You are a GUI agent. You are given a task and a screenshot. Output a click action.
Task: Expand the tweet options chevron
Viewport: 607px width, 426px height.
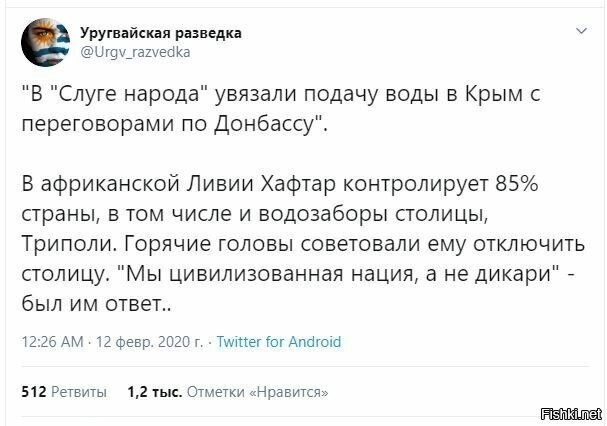point(583,33)
